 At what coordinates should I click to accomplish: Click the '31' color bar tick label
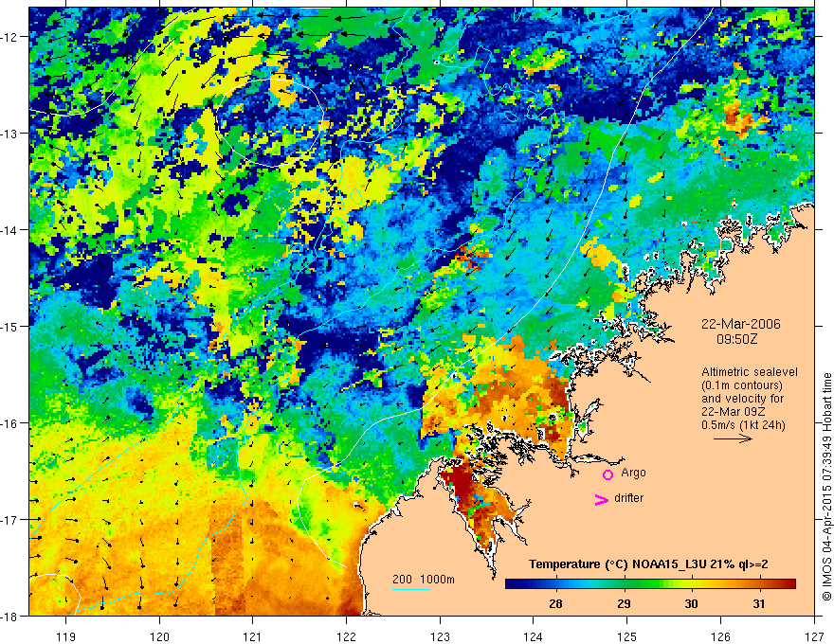click(759, 603)
